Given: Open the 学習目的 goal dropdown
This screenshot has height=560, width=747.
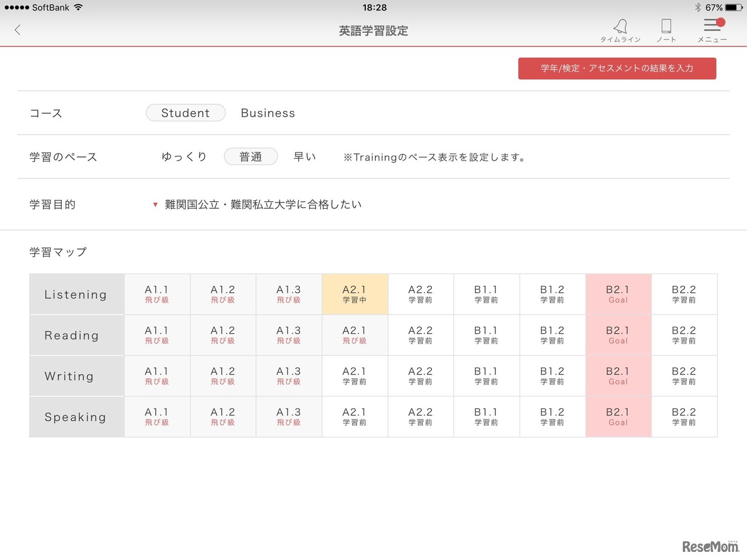Looking at the screenshot, I should tap(263, 204).
